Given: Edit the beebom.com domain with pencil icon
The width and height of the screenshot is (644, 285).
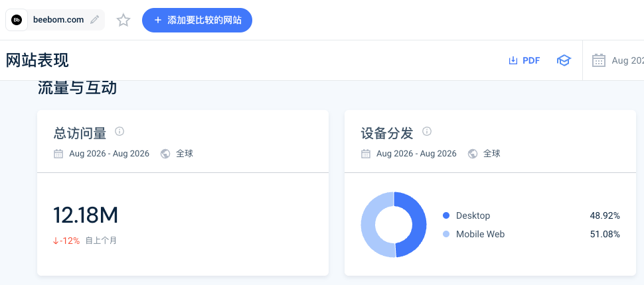Looking at the screenshot, I should coord(94,20).
